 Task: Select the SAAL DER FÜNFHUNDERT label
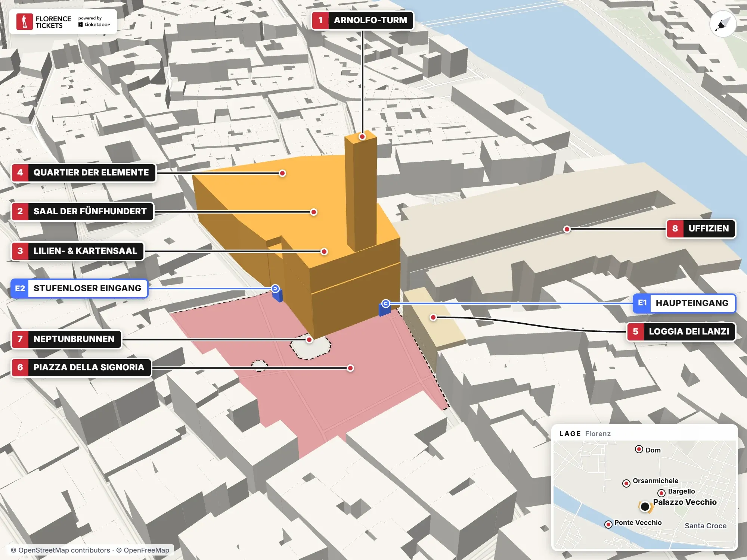pos(83,212)
